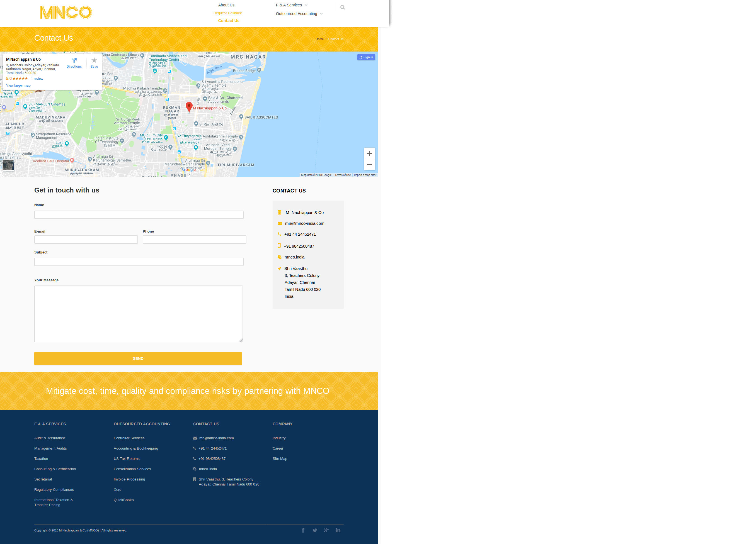The image size is (756, 544).
Task: Click the location arrow icon beside Shri Vaasthu
Action: 279,269
